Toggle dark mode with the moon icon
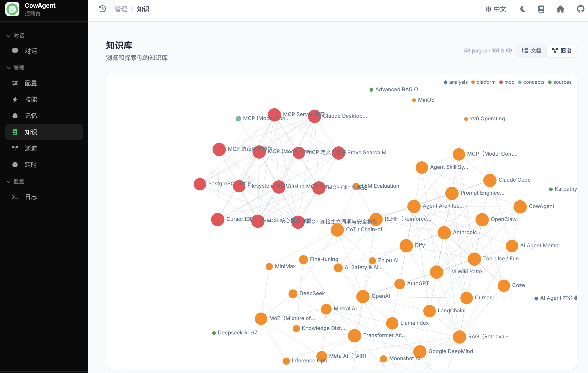This screenshot has height=373, width=588. [x=523, y=9]
